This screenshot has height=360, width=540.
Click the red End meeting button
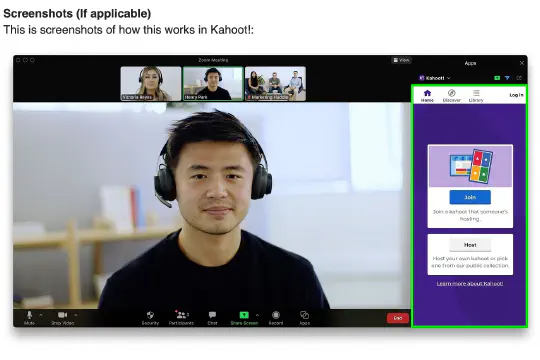click(x=398, y=318)
